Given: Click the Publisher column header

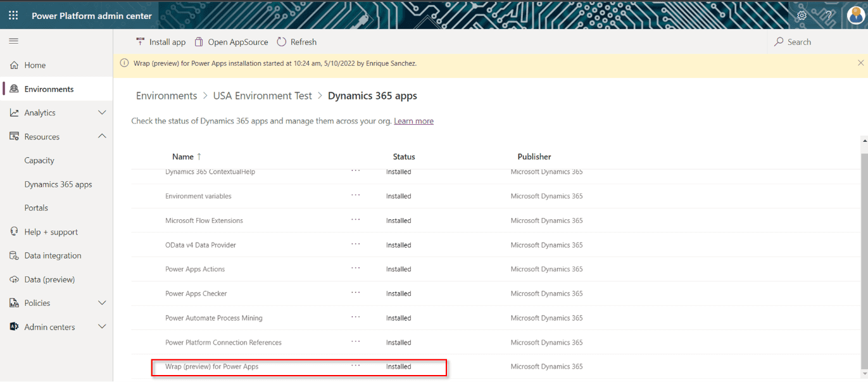Looking at the screenshot, I should coord(534,156).
